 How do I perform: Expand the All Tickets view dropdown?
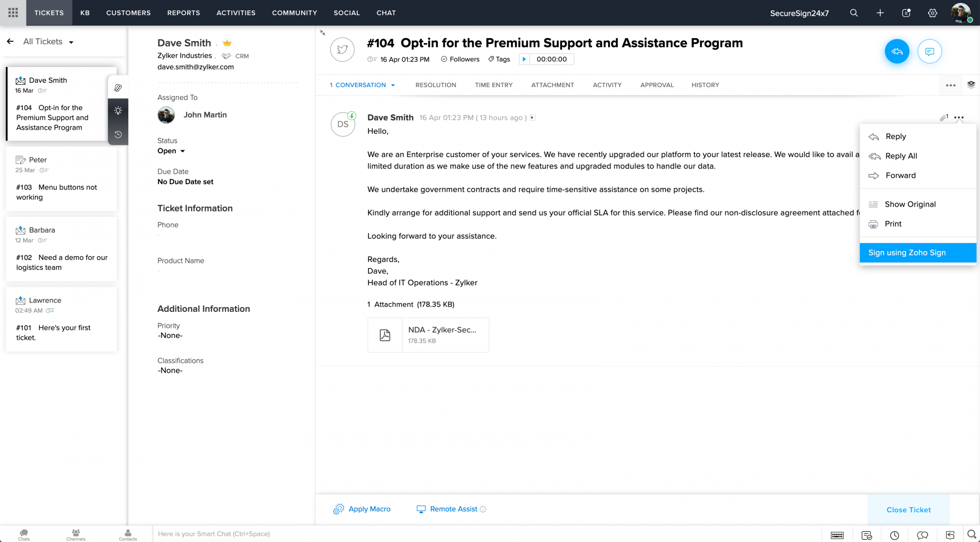coord(71,42)
